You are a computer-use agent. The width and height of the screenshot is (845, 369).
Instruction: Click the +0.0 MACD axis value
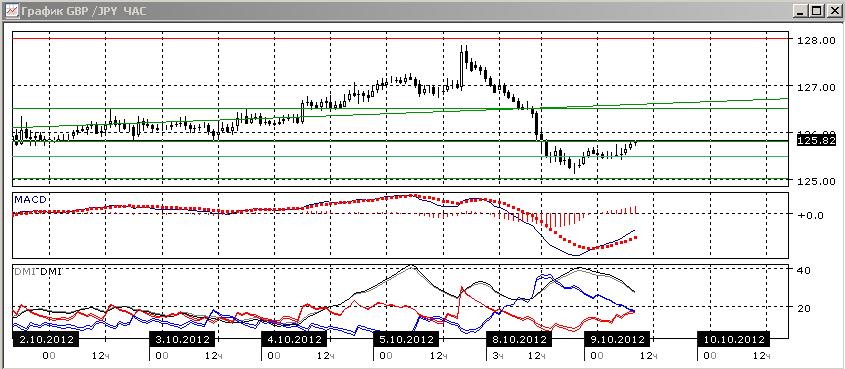click(x=811, y=215)
